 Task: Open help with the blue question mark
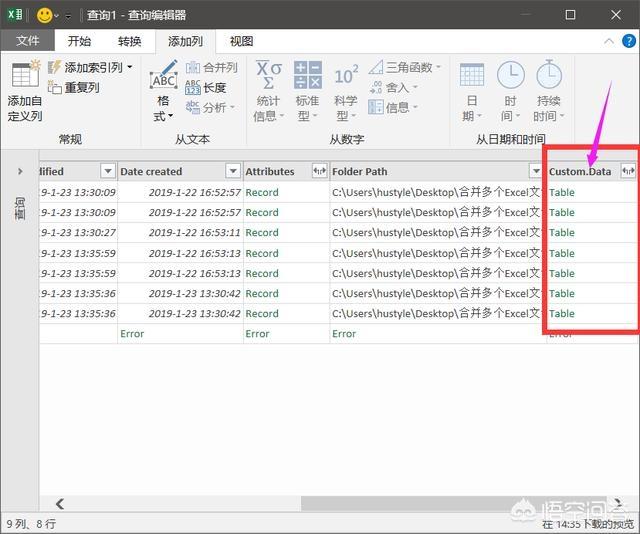629,41
